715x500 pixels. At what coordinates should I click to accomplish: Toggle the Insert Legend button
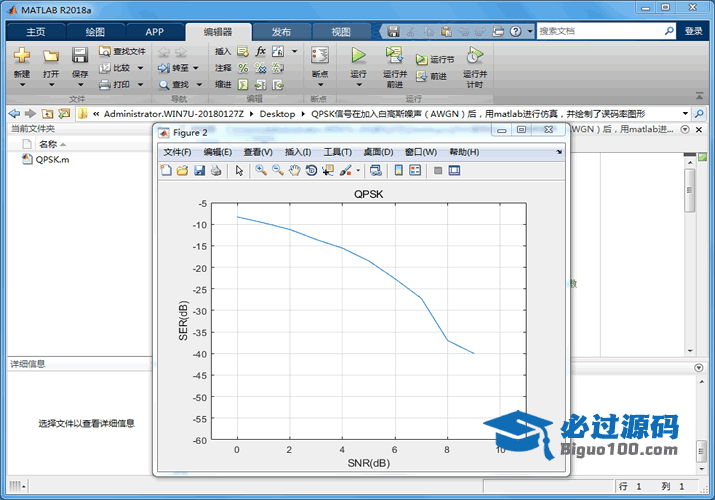(416, 171)
